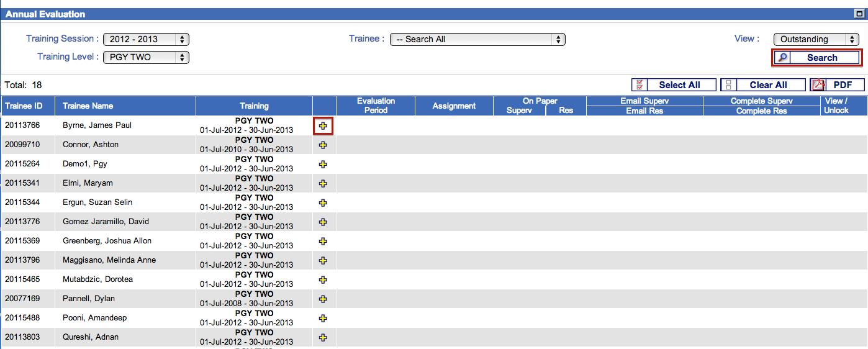Expand row for Maggisano, Melinda Anne
868x349 pixels.
click(323, 260)
